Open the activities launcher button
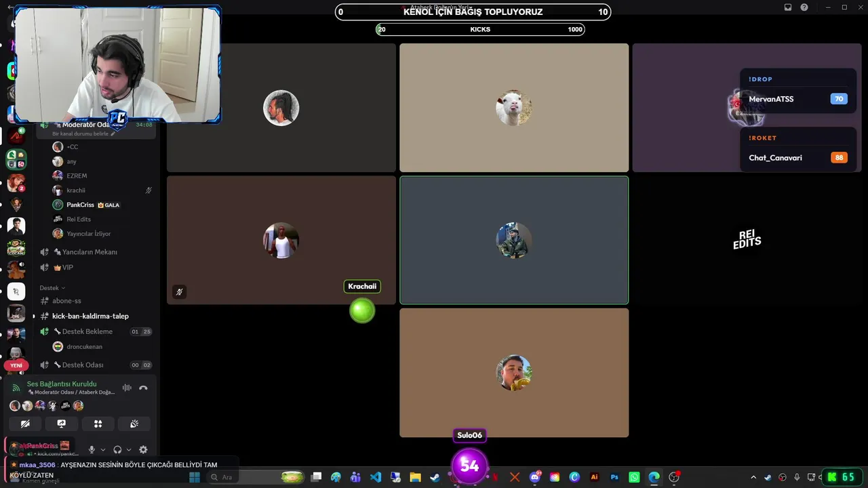 coord(98,424)
